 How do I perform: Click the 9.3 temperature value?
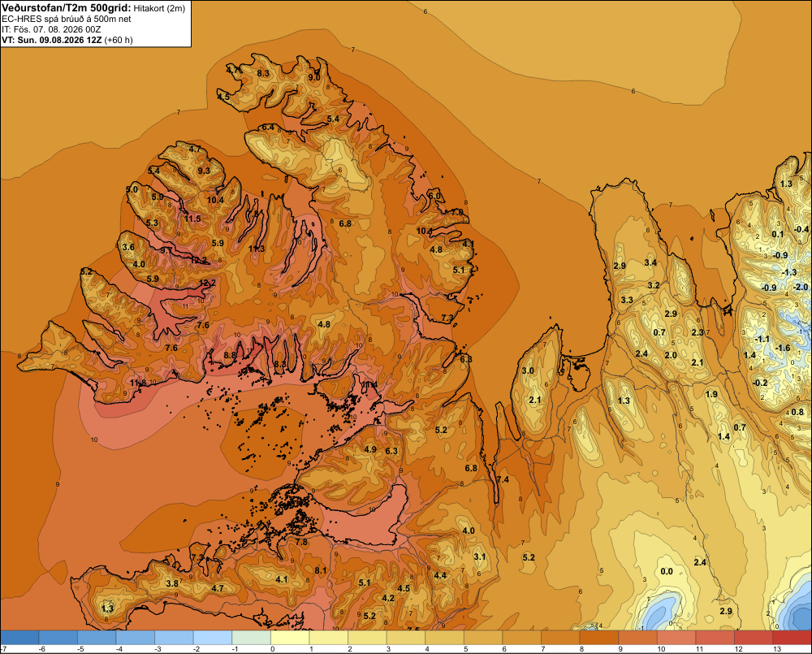click(204, 171)
